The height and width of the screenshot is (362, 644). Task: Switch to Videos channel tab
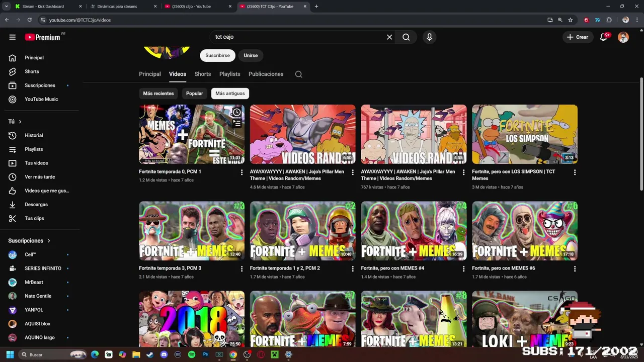click(x=178, y=74)
